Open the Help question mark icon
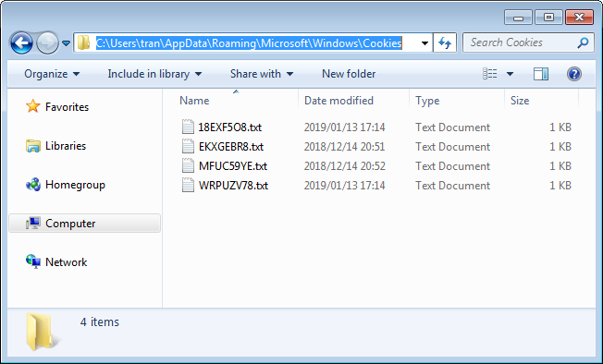603x364 pixels. click(573, 74)
